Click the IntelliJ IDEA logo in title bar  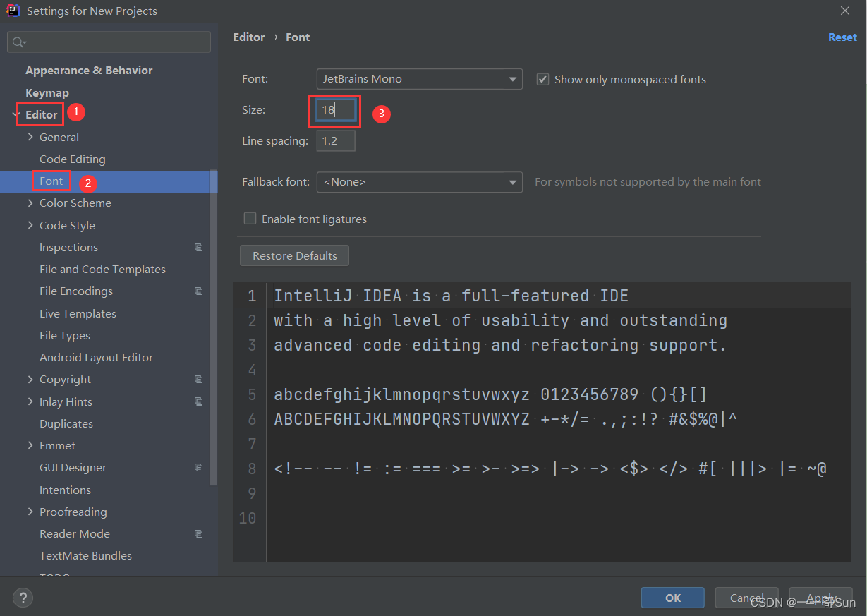[x=13, y=11]
